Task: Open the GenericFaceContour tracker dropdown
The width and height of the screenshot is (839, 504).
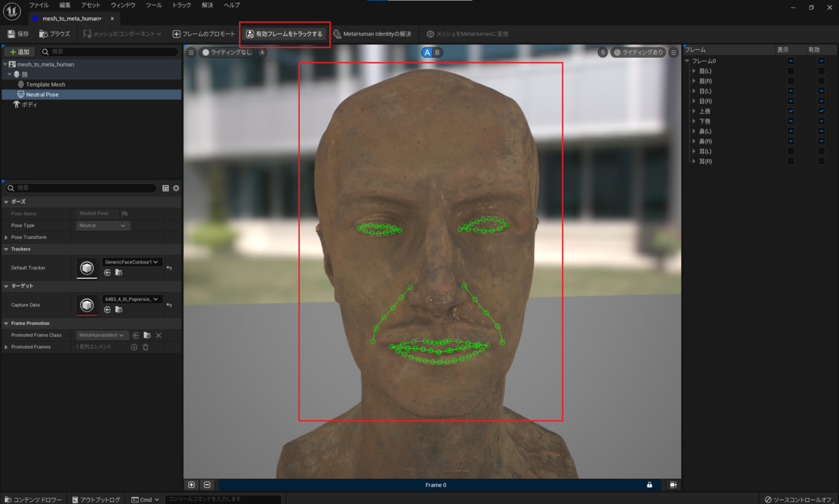Action: coord(132,262)
